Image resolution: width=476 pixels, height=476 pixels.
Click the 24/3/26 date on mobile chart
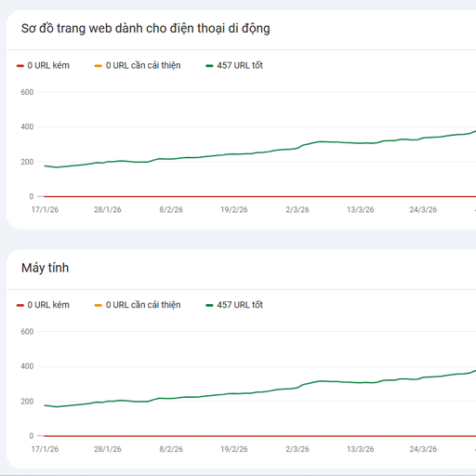423,210
